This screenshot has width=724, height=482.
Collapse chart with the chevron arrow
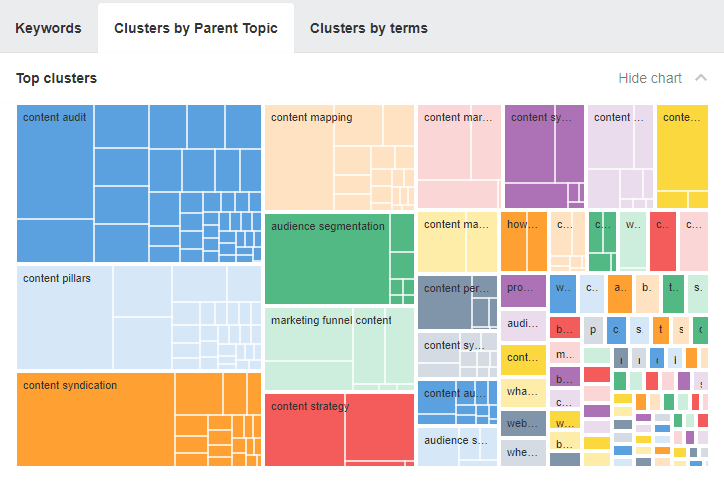[x=700, y=78]
